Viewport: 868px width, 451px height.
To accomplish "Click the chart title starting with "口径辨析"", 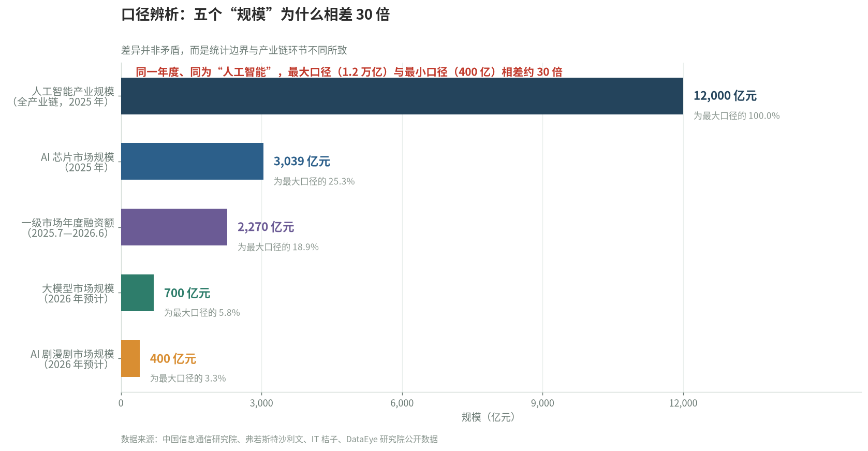I will (255, 14).
